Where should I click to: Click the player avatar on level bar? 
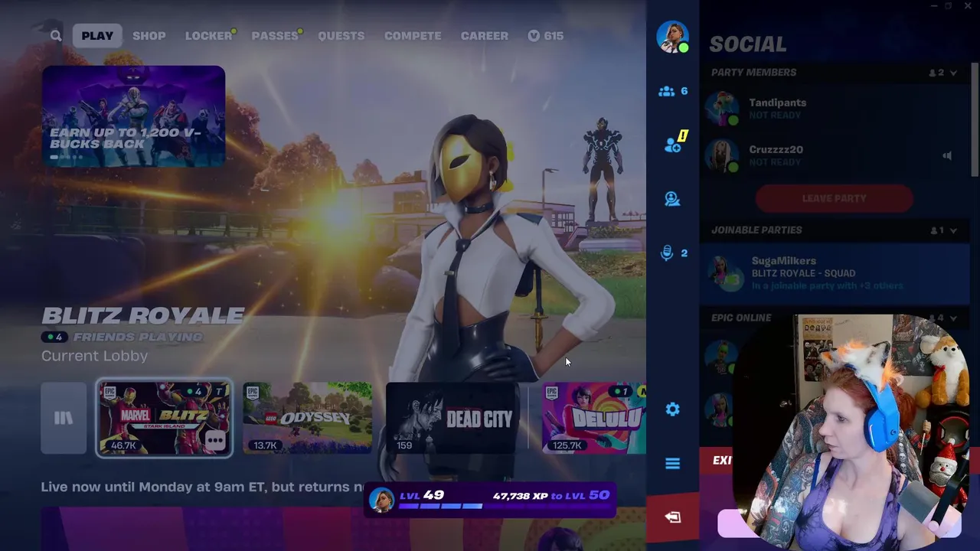[x=381, y=500]
